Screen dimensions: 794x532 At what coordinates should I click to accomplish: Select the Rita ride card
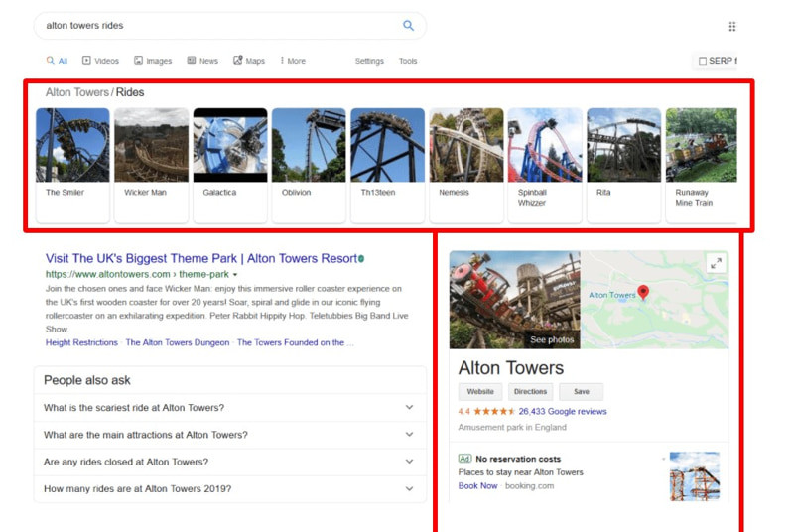point(624,165)
